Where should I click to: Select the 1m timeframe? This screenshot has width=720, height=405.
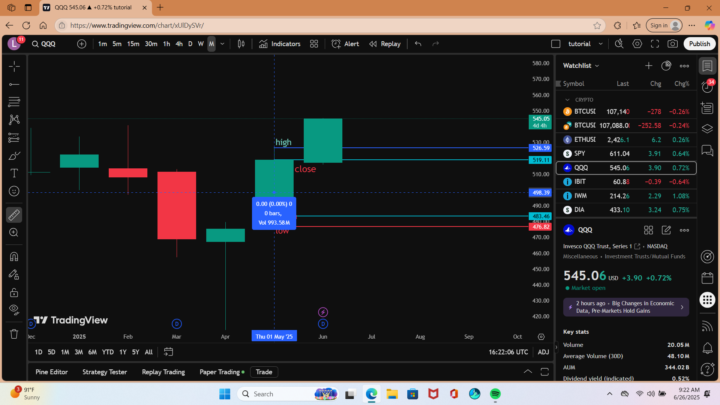tap(102, 44)
